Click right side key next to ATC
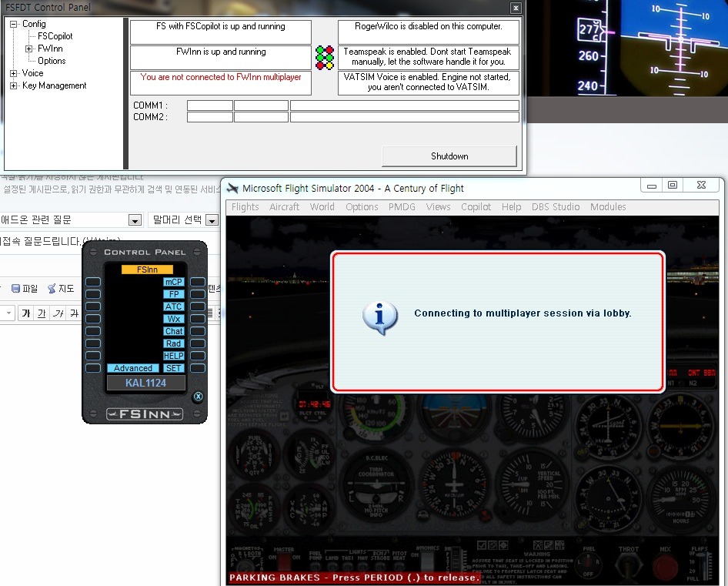728x586 pixels. (x=198, y=306)
